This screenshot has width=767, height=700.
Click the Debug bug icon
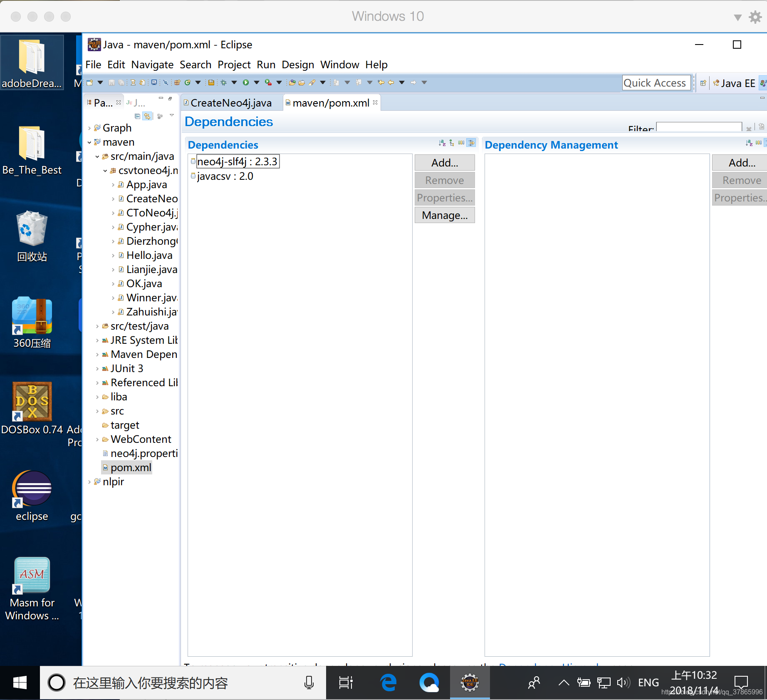[224, 82]
